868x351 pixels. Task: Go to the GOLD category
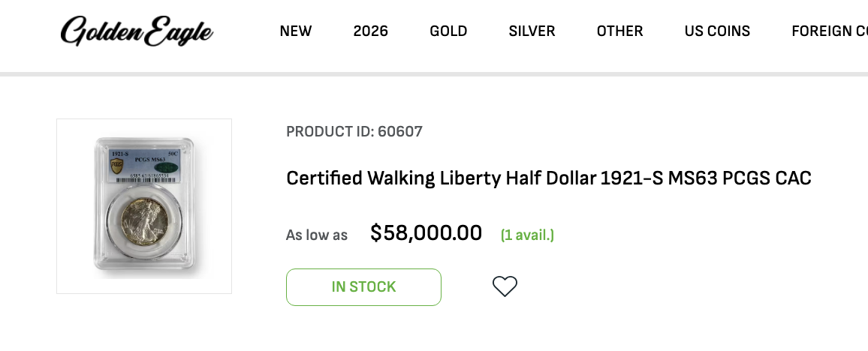click(x=448, y=31)
